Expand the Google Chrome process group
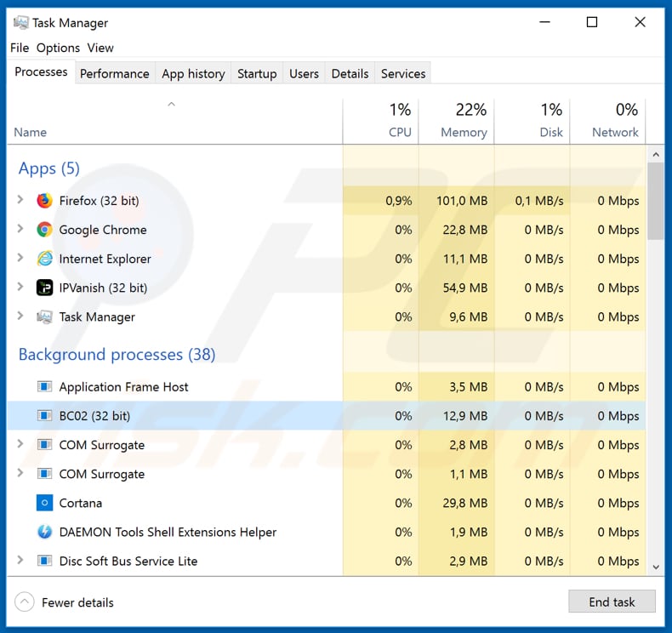This screenshot has height=633, width=672. [x=20, y=228]
